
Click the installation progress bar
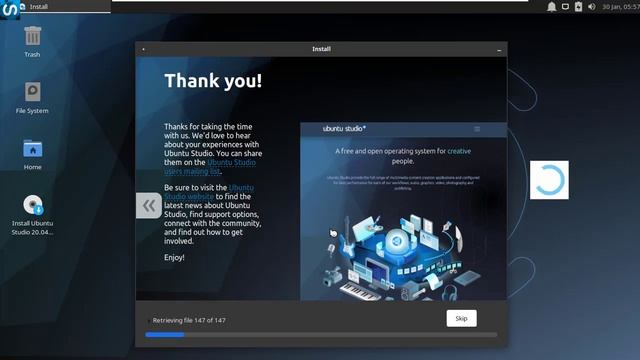click(x=321, y=335)
